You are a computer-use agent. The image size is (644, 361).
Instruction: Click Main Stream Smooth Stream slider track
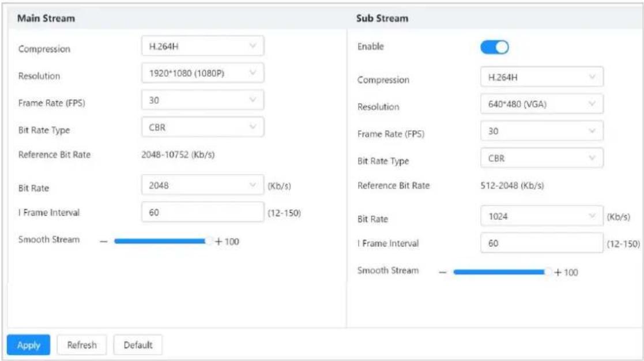point(162,241)
